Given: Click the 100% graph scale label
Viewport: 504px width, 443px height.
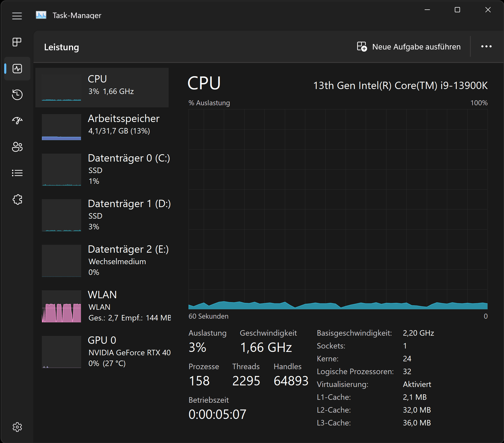Looking at the screenshot, I should coord(479,103).
